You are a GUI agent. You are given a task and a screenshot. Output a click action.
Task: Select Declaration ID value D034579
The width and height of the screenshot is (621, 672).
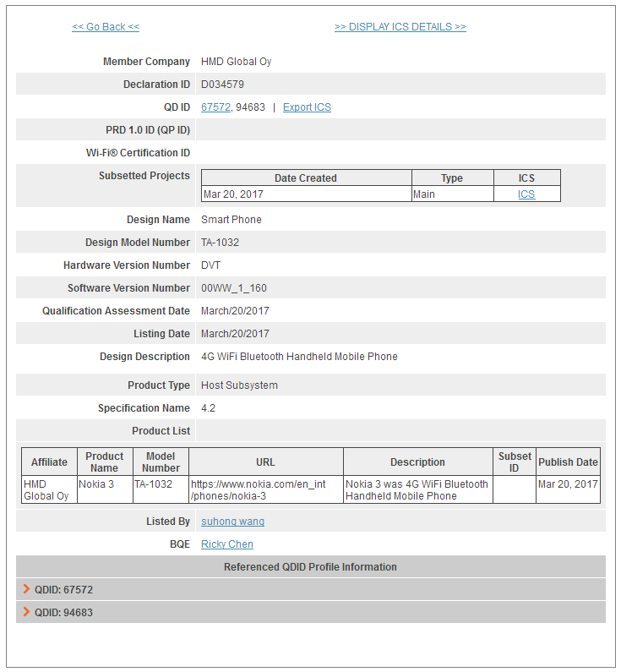tap(222, 85)
